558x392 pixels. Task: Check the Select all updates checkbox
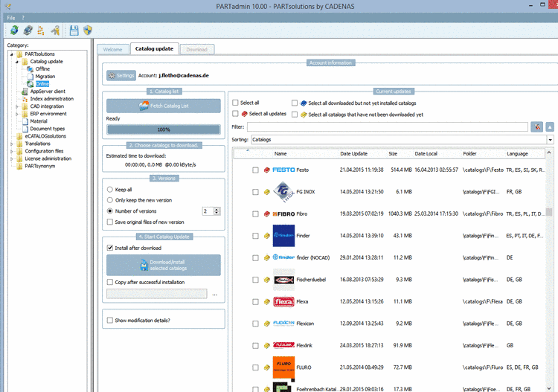[x=235, y=114]
